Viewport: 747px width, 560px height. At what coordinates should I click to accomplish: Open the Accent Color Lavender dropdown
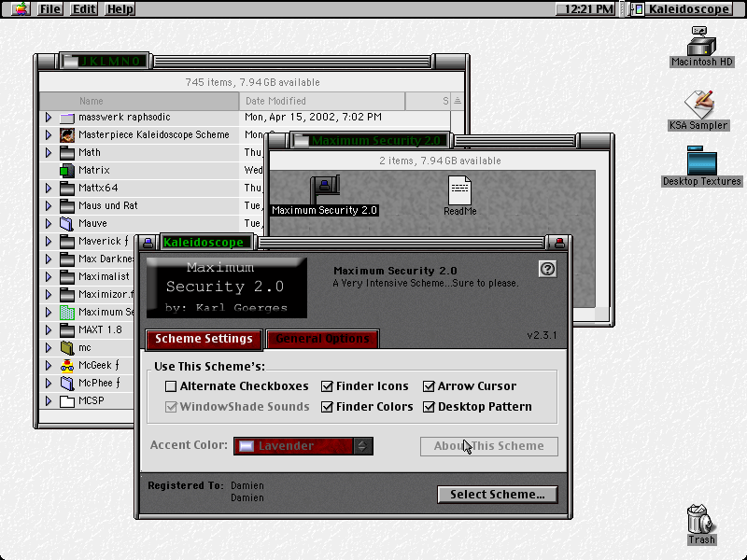(x=303, y=446)
